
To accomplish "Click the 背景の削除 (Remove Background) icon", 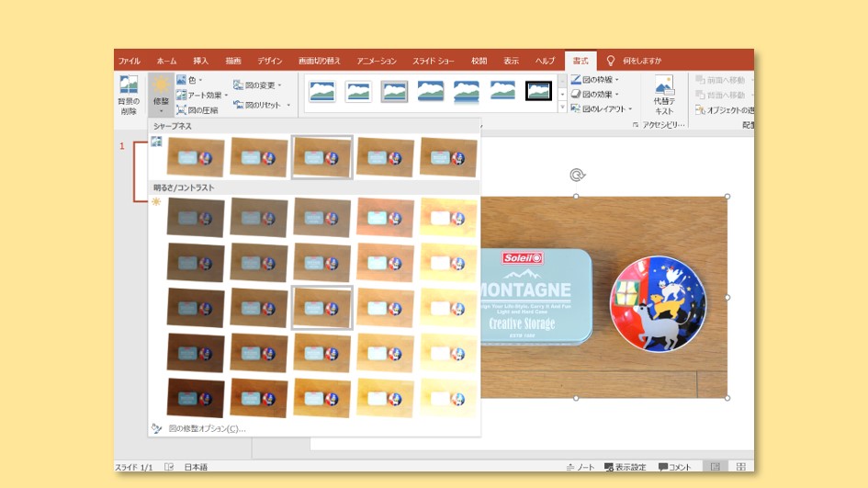I will point(129,94).
